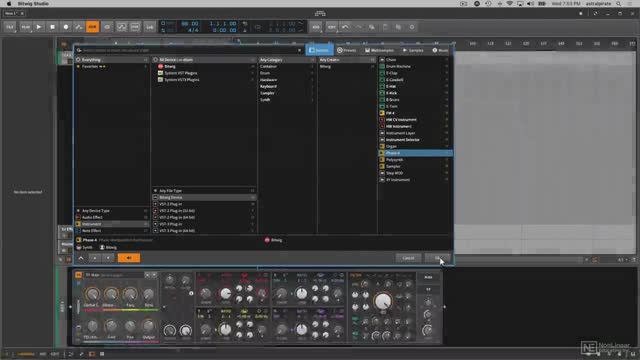
Task: Toggle the automation write button
Action: (79, 27)
